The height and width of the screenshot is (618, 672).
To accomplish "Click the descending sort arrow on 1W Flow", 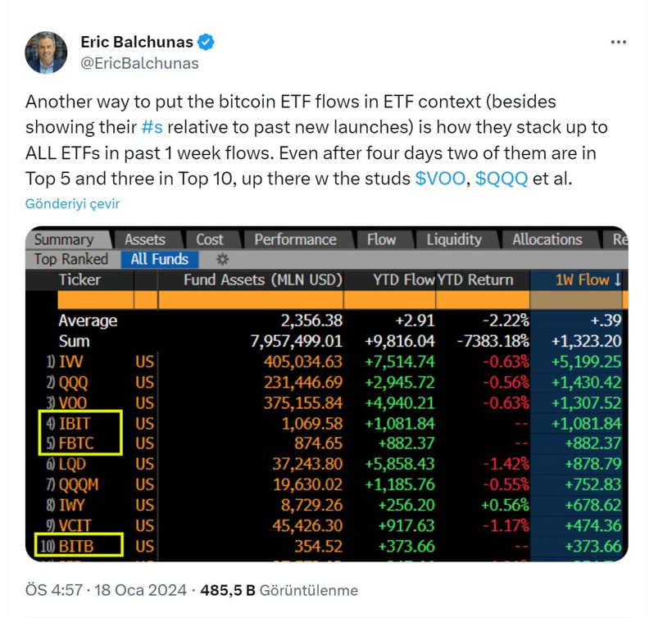I will 617,279.
